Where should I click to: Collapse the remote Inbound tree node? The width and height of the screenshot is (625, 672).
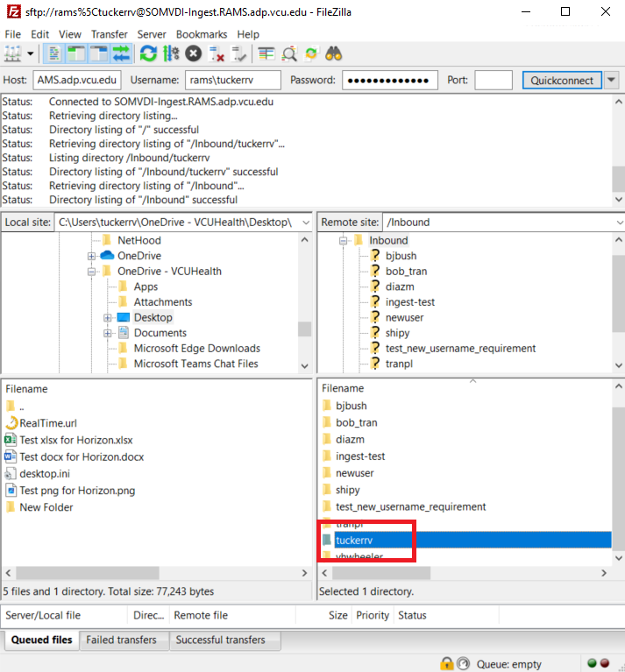click(343, 240)
